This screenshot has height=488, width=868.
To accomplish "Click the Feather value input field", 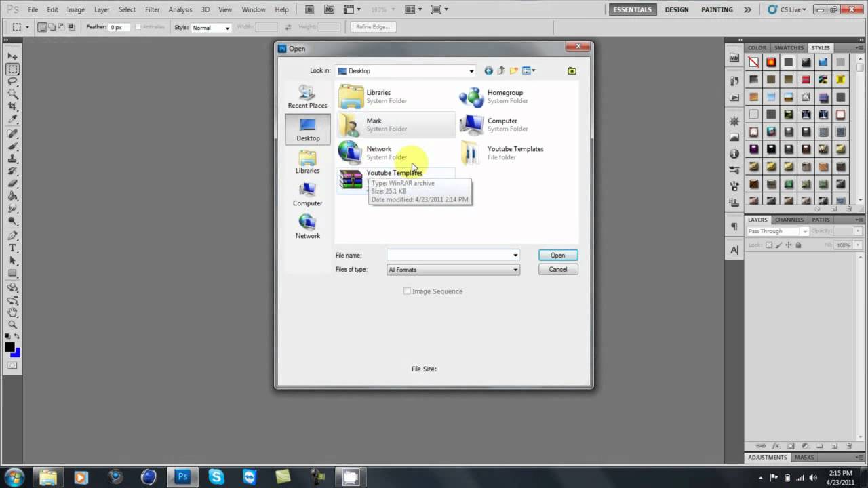I will point(119,28).
